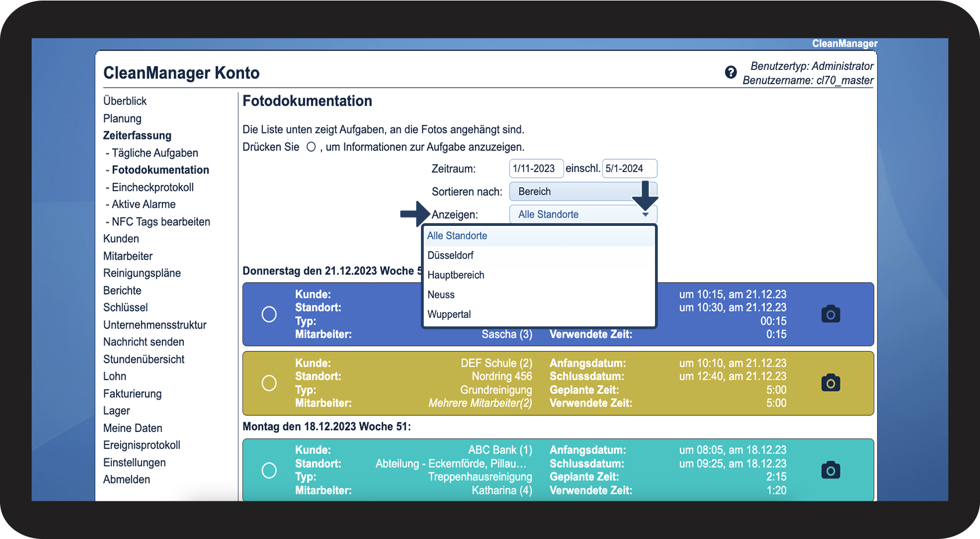Choose Hauptbereich in the dropdown list
The image size is (980, 539).
point(456,275)
